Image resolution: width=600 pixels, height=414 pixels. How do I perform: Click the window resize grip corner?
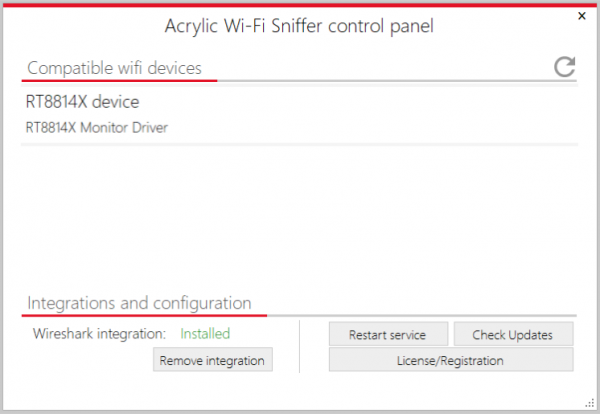tap(588, 402)
